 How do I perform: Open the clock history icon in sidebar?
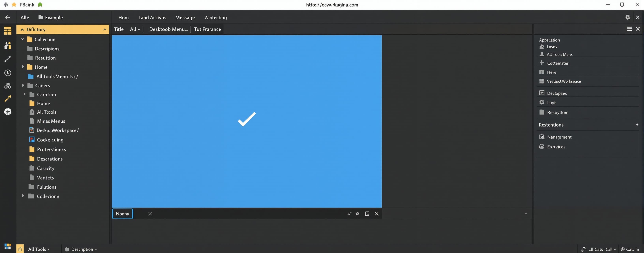(x=7, y=73)
